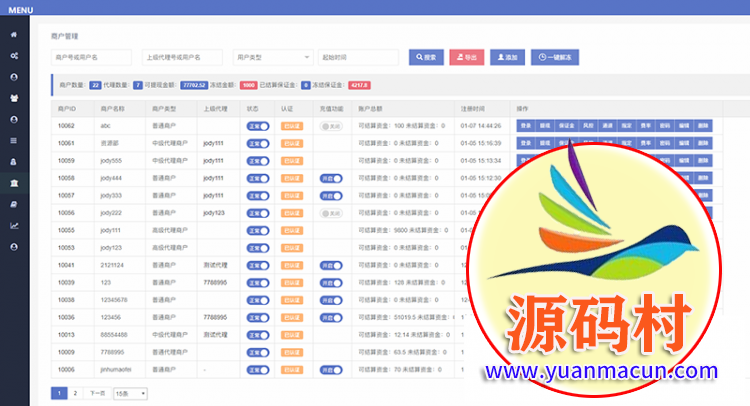
Task: Click 删除 button in row 10061
Action: (703, 143)
